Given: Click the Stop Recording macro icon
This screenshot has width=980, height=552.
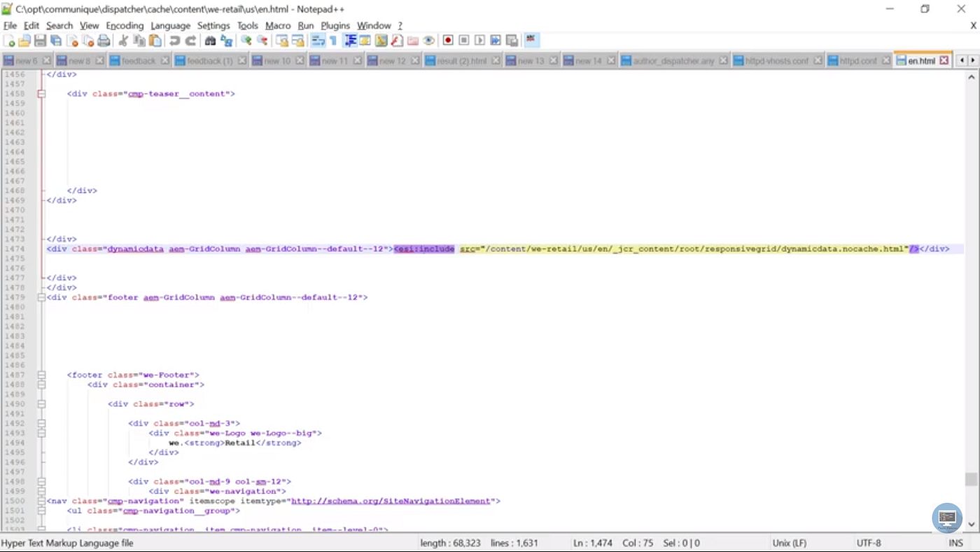Looking at the screenshot, I should tap(463, 41).
